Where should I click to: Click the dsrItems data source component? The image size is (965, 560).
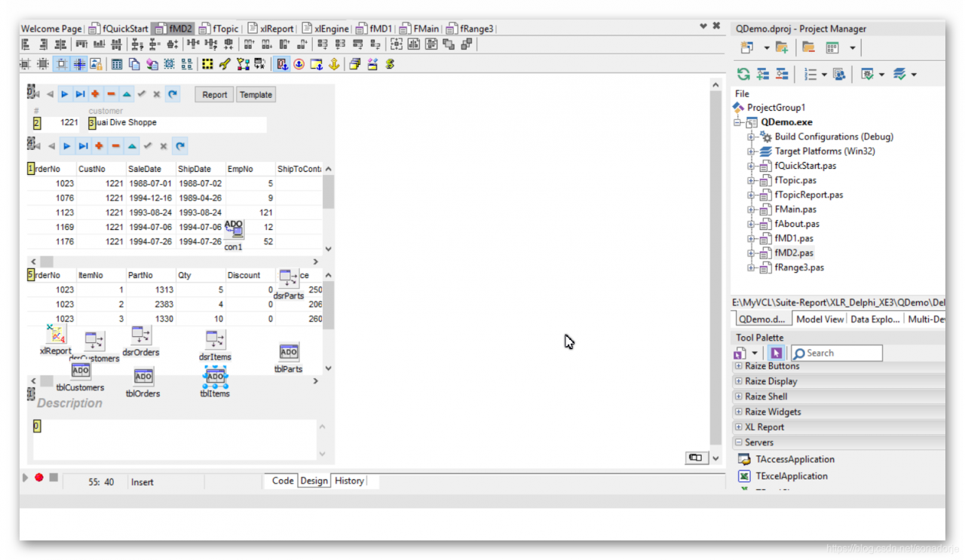[216, 341]
